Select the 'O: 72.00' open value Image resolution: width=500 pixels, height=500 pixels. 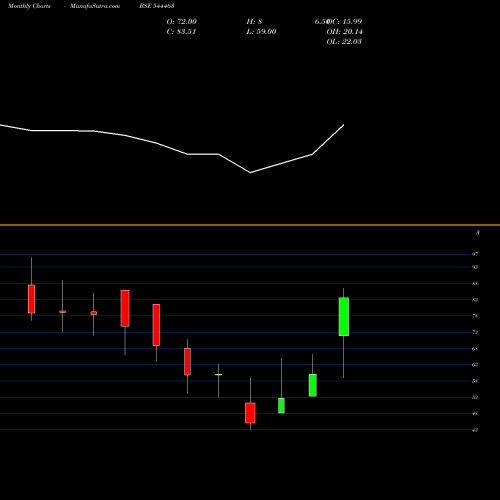(x=182, y=22)
